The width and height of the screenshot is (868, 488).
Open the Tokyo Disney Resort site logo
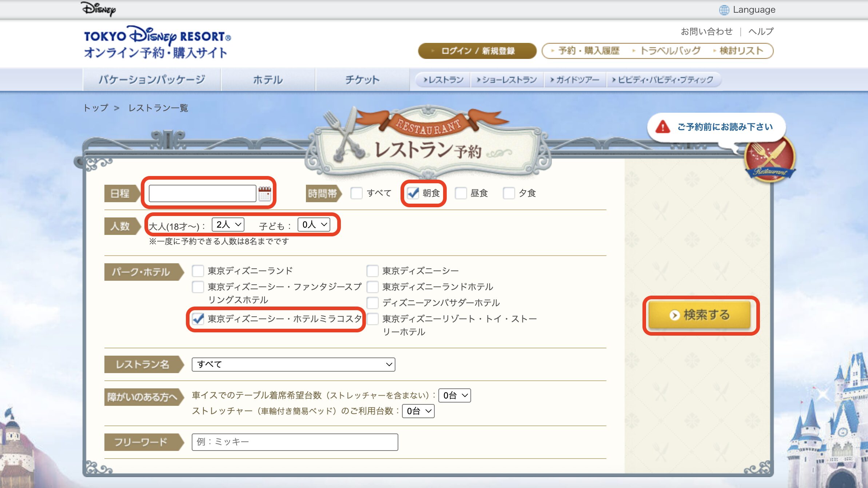157,42
